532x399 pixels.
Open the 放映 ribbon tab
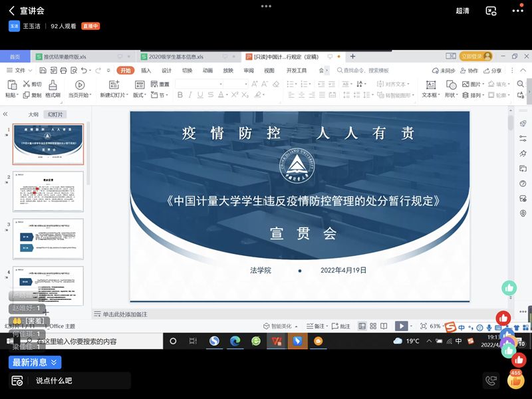[228, 70]
